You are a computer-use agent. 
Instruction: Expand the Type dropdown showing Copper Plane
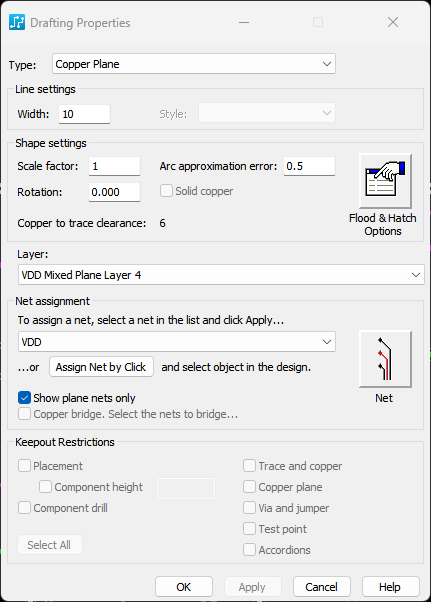pyautogui.click(x=194, y=64)
